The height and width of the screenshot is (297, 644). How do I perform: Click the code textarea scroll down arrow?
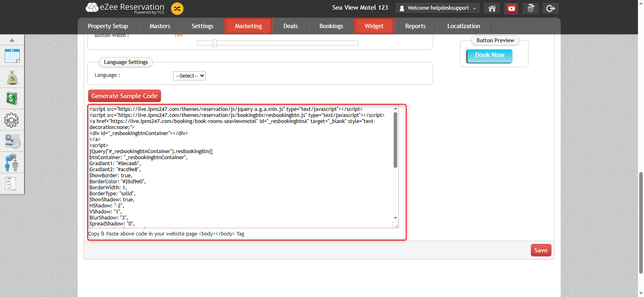tap(396, 218)
